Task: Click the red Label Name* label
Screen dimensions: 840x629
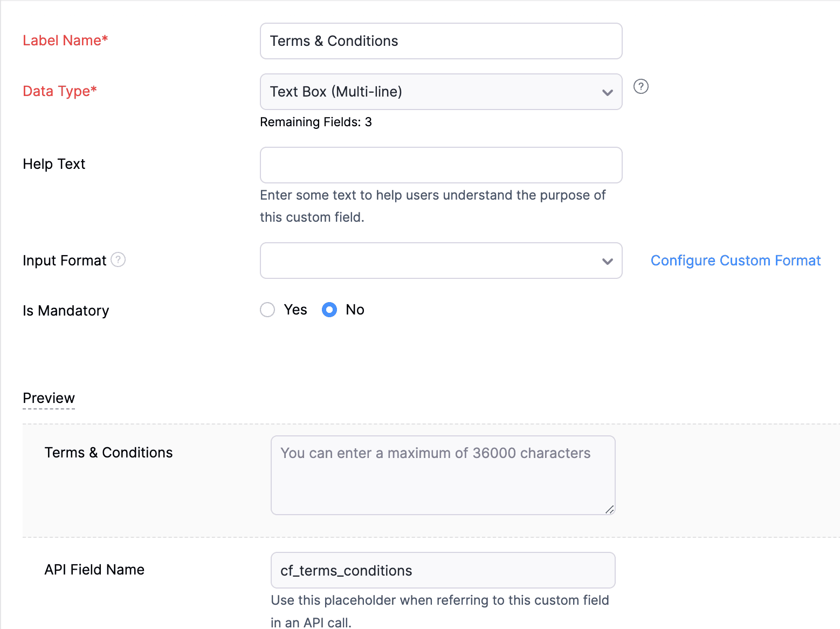Action: (x=65, y=40)
